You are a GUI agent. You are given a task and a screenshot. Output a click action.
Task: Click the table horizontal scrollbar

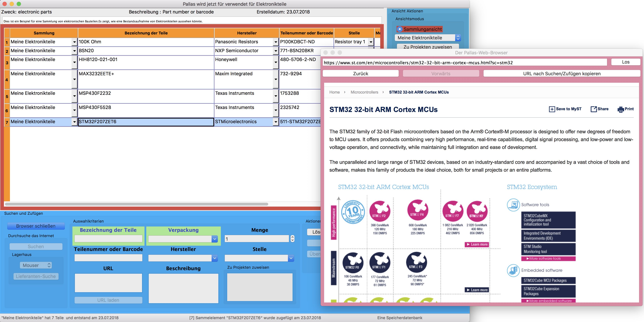137,204
